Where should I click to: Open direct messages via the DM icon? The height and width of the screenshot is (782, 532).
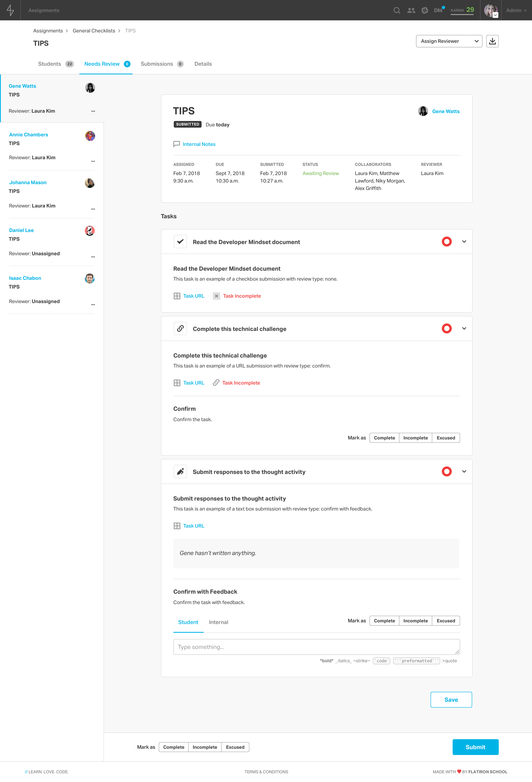[438, 10]
